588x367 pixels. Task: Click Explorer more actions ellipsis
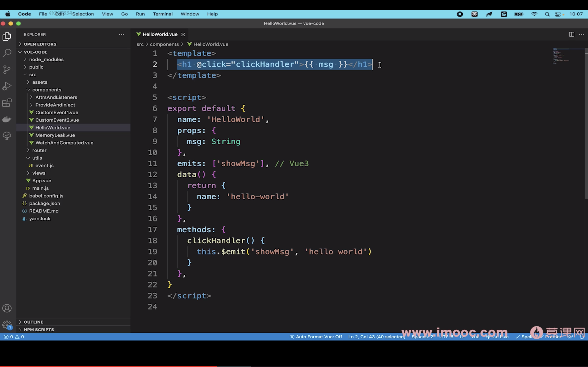pos(121,34)
